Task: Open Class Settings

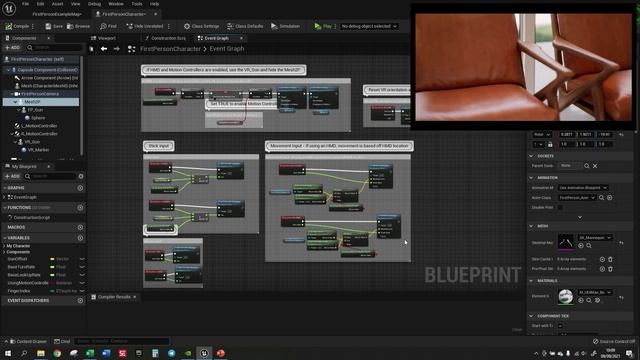Action: (201, 26)
